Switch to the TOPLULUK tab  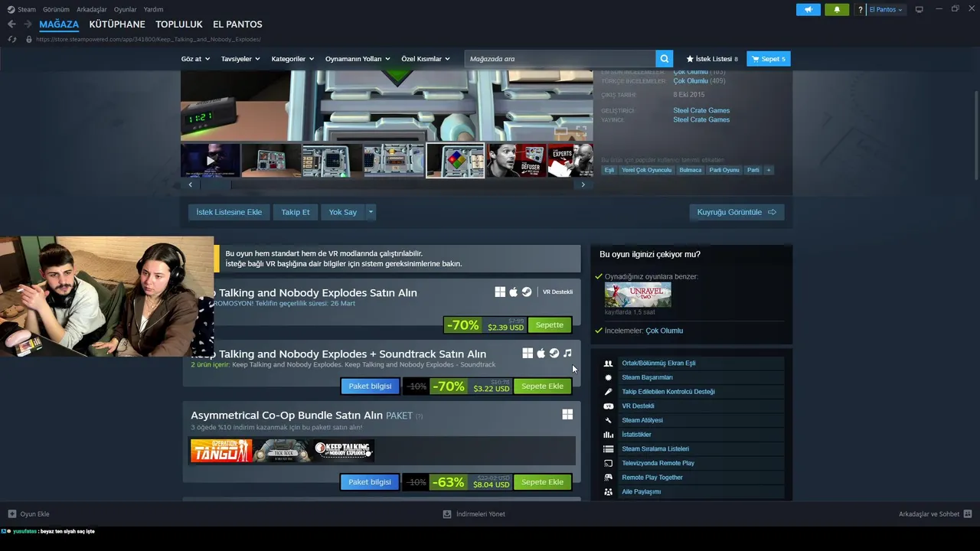click(179, 24)
